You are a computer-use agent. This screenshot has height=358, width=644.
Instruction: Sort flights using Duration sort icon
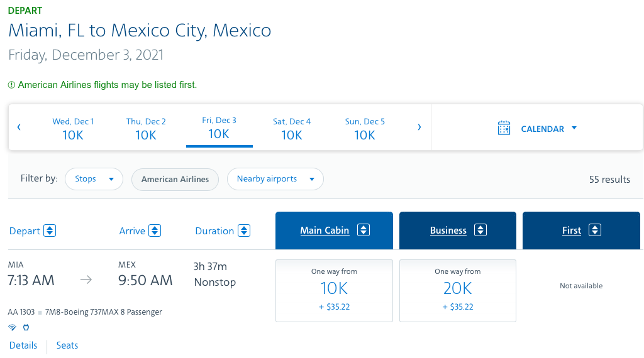(244, 231)
